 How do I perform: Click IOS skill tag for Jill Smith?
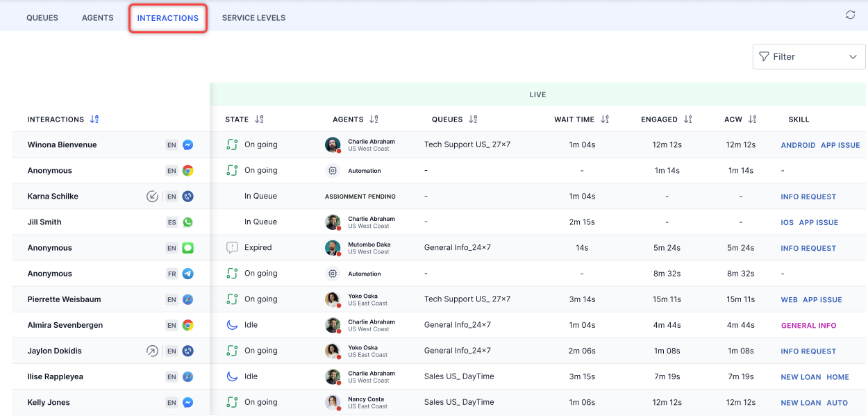[x=787, y=223]
